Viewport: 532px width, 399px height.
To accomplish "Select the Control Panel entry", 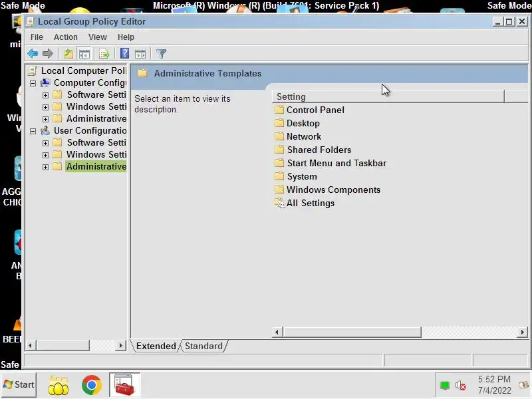I will tap(315, 110).
